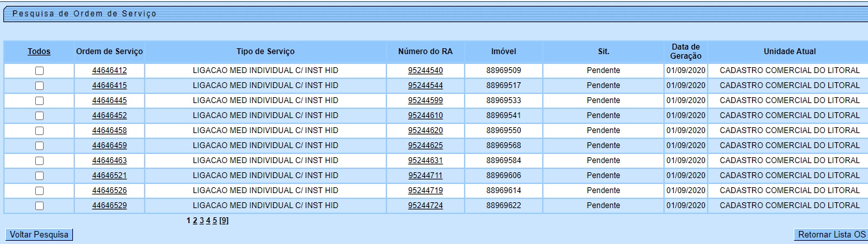Open RA number 95244599
Screen dimensions: 868x244
click(x=426, y=100)
